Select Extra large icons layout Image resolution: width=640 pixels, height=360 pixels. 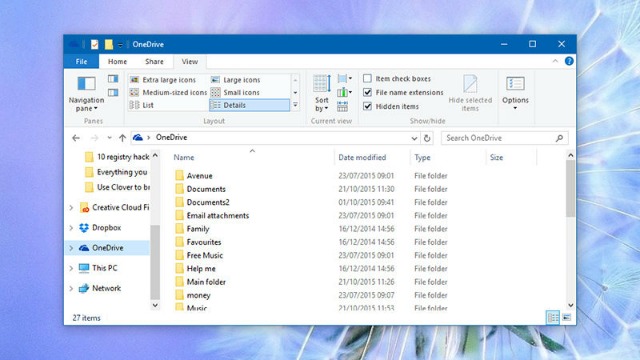162,80
